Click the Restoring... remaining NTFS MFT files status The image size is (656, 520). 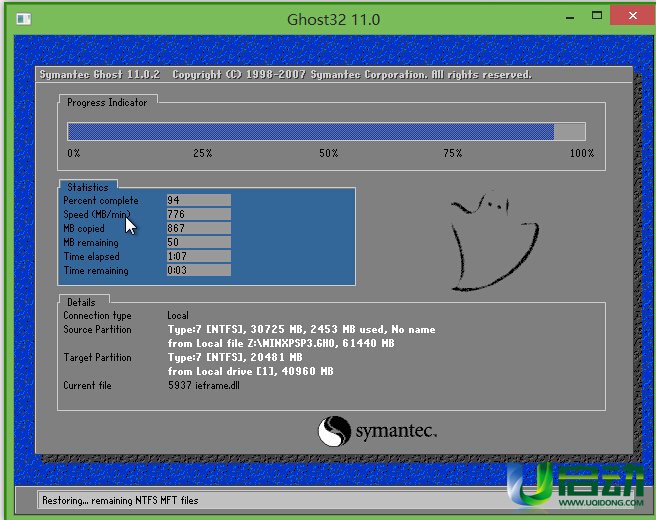coord(120,500)
